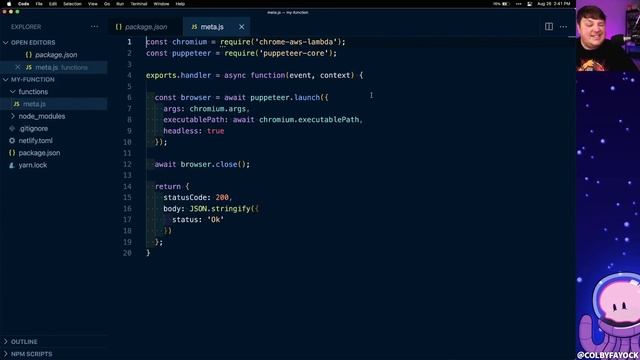This screenshot has width=640, height=360.
Task: Click the braces icon beside package.json in tree
Action: pos(12,153)
